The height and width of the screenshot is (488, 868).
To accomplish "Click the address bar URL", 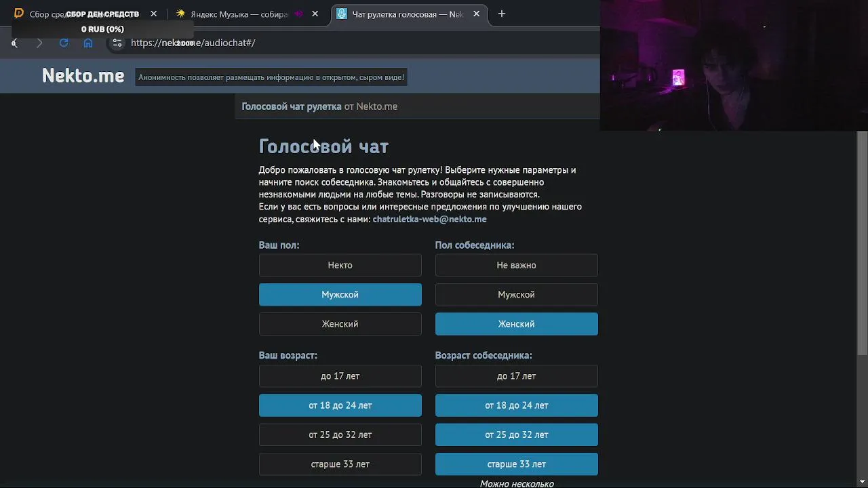I will point(193,43).
